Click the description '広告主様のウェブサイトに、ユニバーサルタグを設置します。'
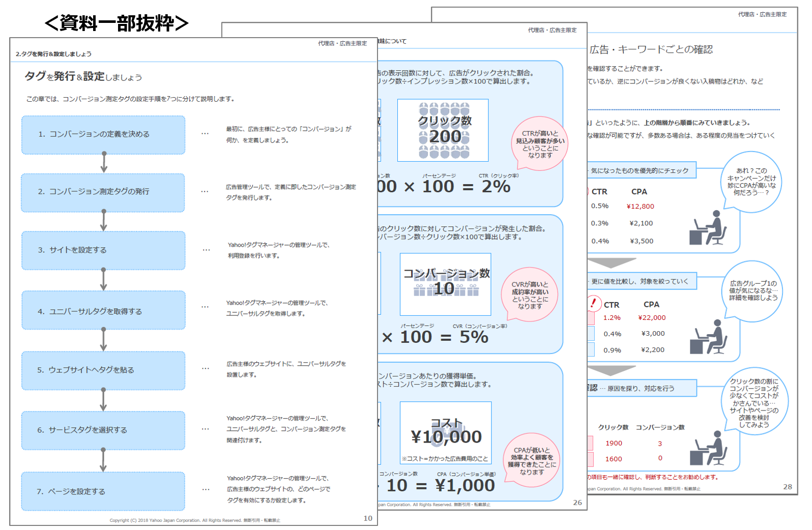The image size is (812, 530). coord(286,369)
